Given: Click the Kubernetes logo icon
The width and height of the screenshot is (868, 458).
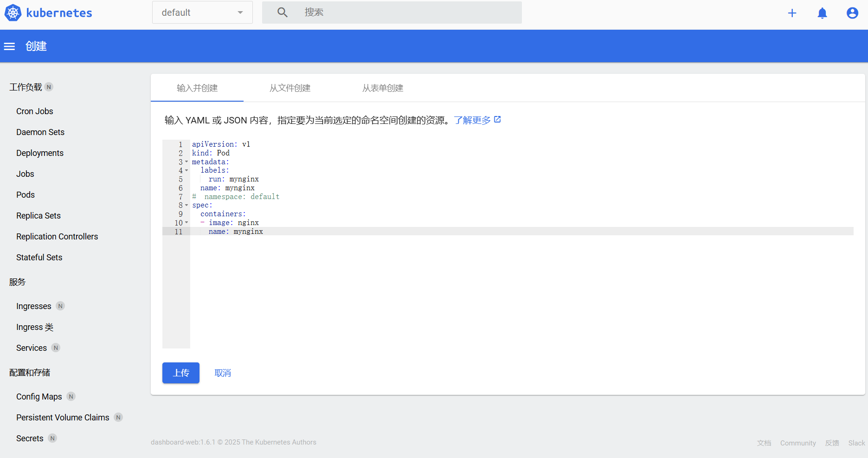Looking at the screenshot, I should pos(13,13).
